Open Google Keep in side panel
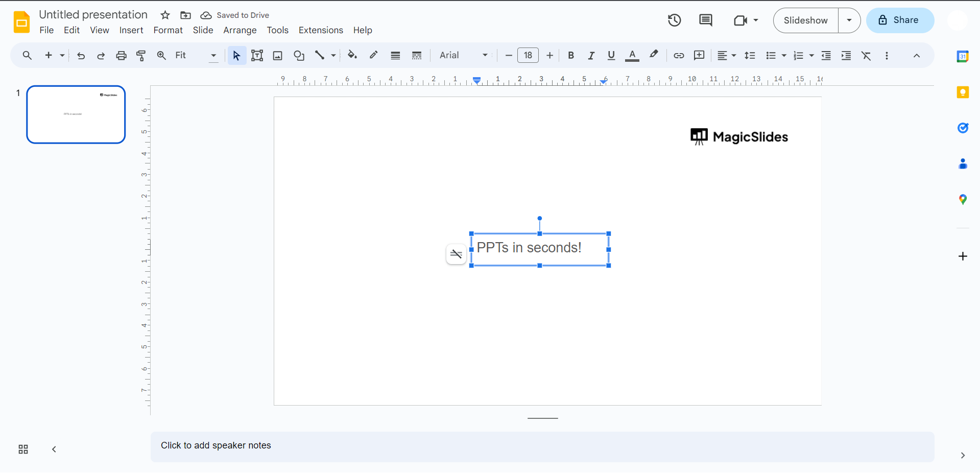This screenshot has width=980, height=473. (963, 92)
